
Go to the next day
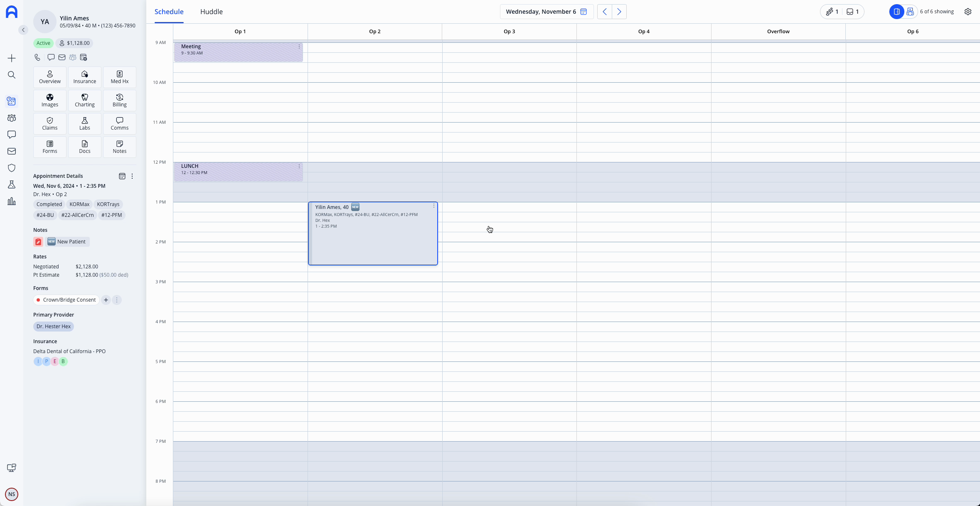pos(619,12)
